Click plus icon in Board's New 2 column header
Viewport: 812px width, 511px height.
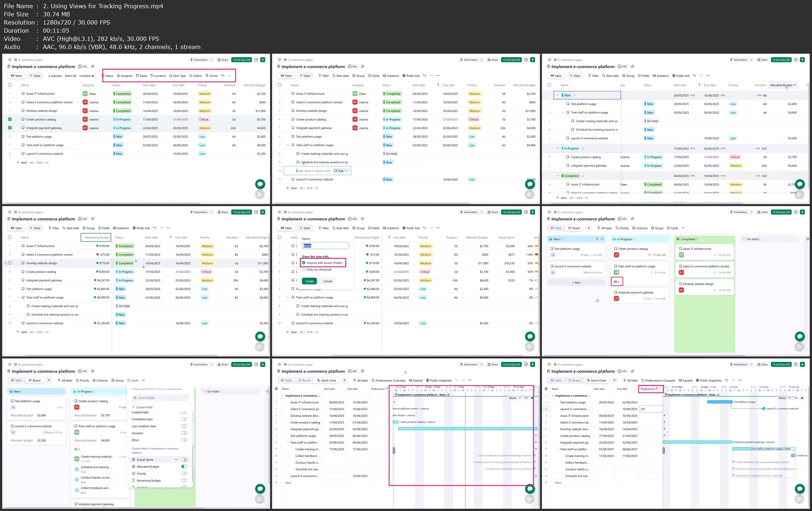597,239
